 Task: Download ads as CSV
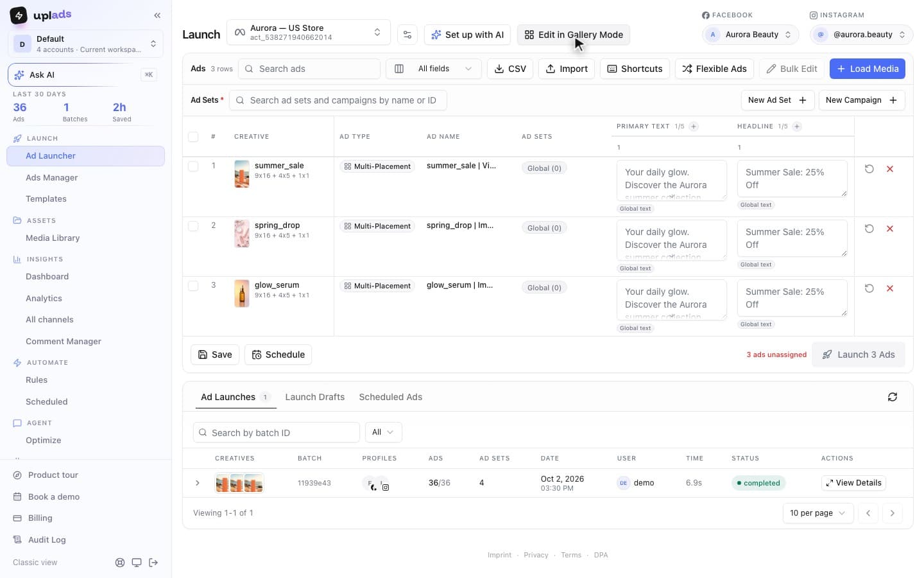click(x=510, y=69)
